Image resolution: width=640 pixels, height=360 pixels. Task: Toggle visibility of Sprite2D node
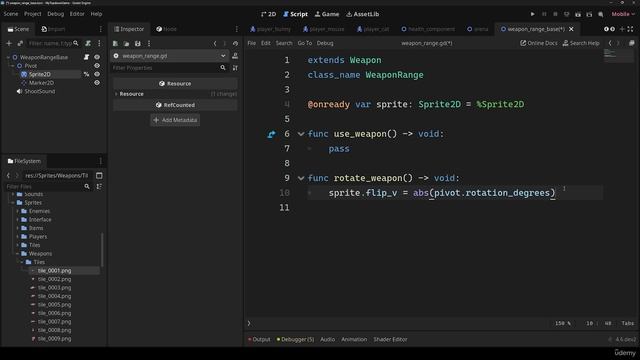(97, 74)
